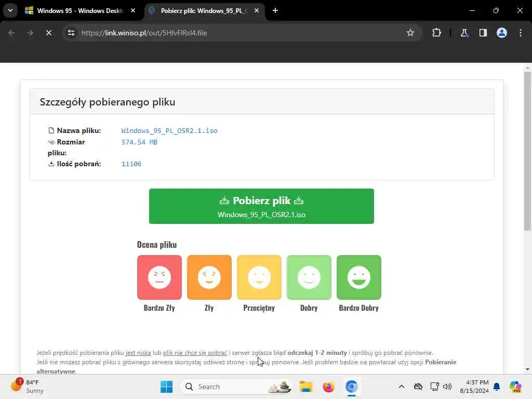
Task: Rate the file Bardzo Dobry with green face
Action: pyautogui.click(x=358, y=277)
